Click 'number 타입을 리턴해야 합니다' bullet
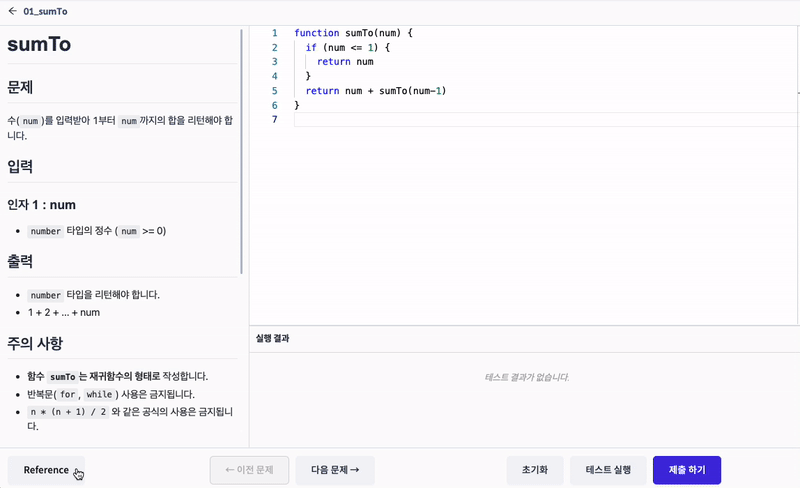Viewport: 800px width, 488px height. click(93, 295)
